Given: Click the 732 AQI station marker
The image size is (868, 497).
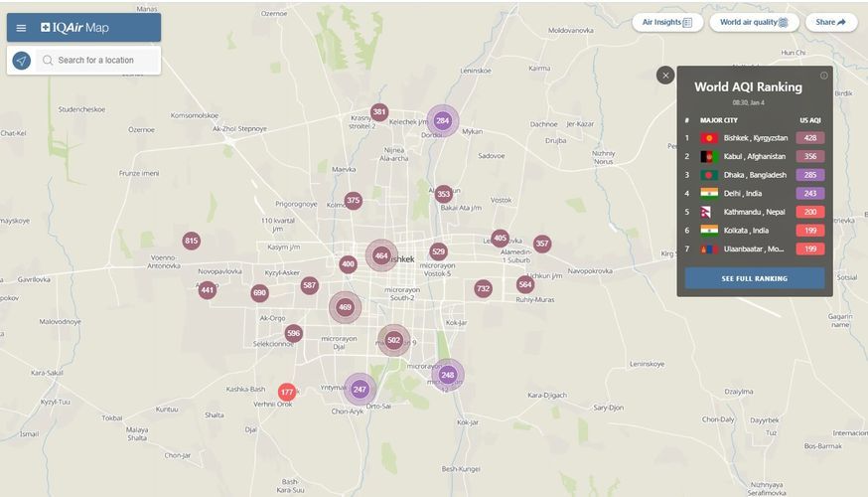Looking at the screenshot, I should click(483, 288).
